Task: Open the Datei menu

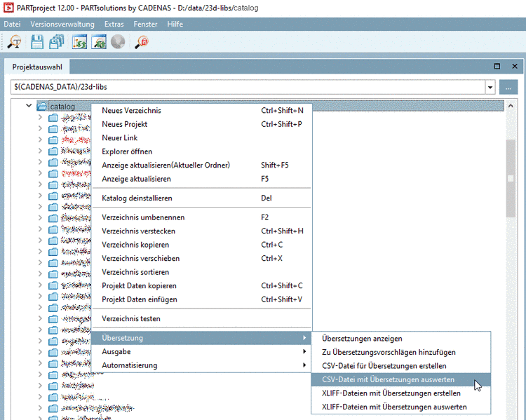Action: [12, 24]
